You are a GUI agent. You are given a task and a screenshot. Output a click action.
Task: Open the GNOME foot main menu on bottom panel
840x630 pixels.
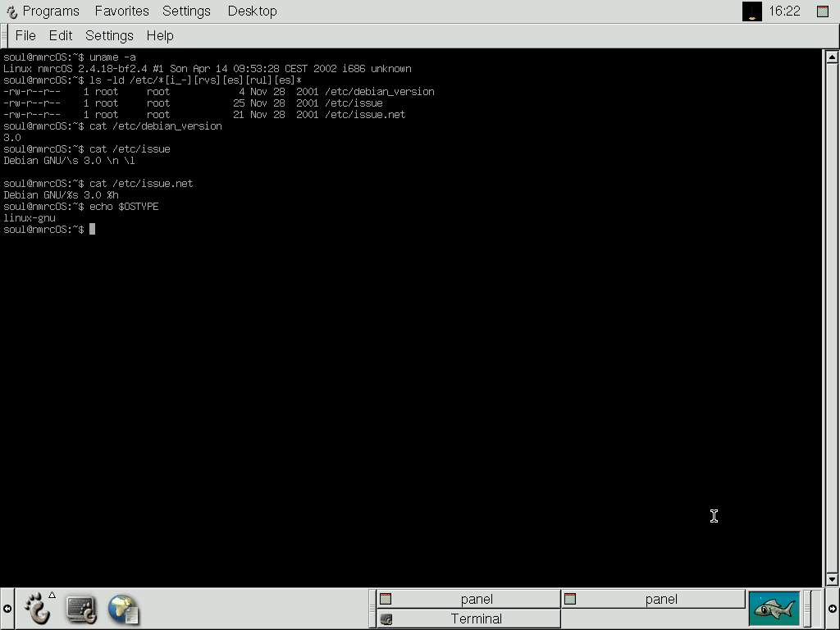(x=38, y=609)
